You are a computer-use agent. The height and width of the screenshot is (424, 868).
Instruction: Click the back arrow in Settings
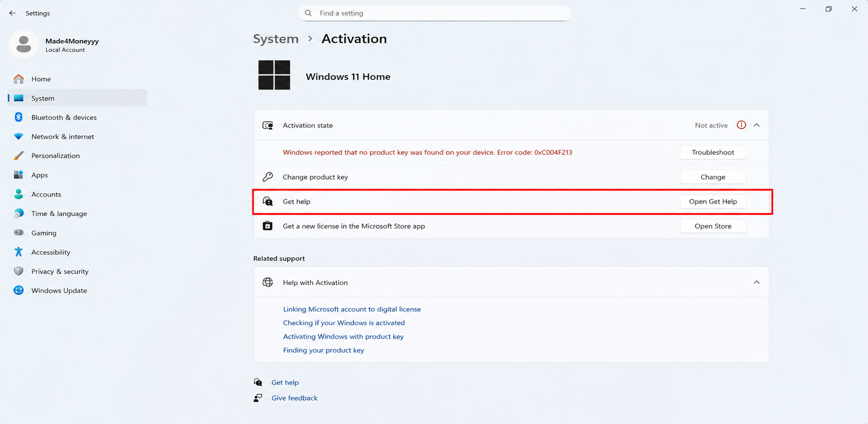pyautogui.click(x=13, y=13)
